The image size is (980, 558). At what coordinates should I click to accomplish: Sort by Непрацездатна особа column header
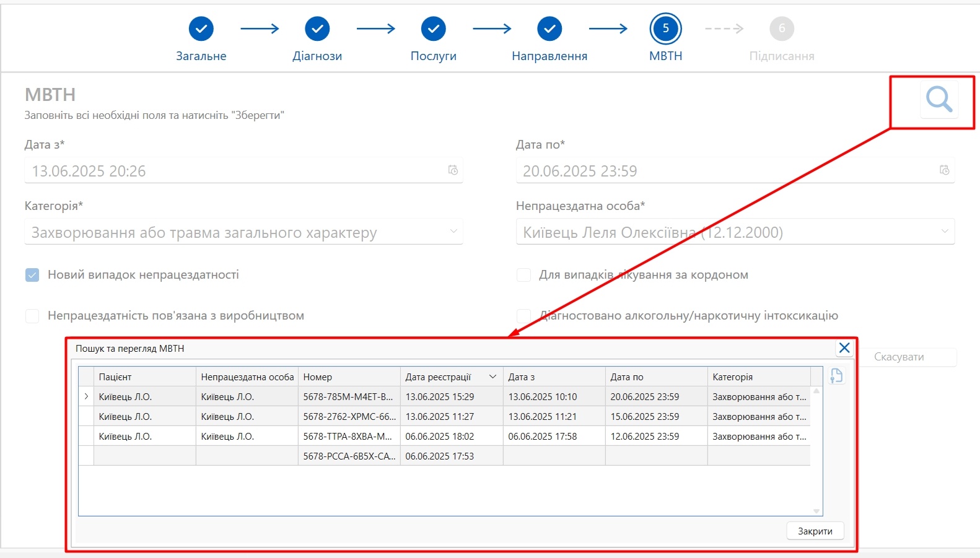247,377
